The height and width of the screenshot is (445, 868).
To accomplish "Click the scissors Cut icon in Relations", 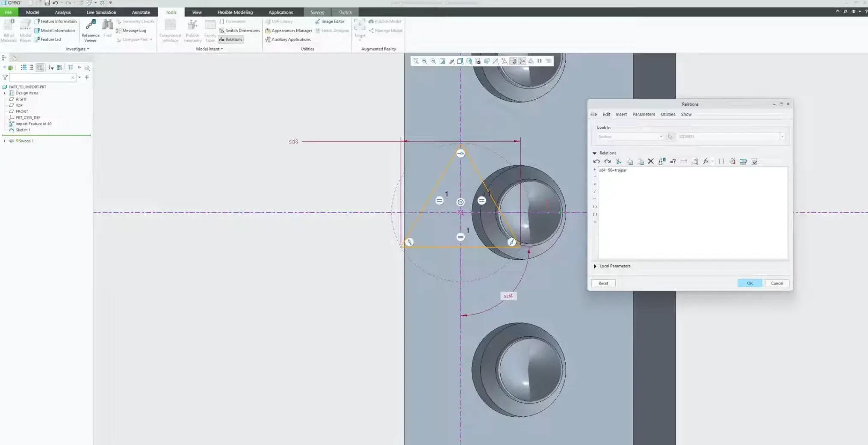I will click(618, 161).
